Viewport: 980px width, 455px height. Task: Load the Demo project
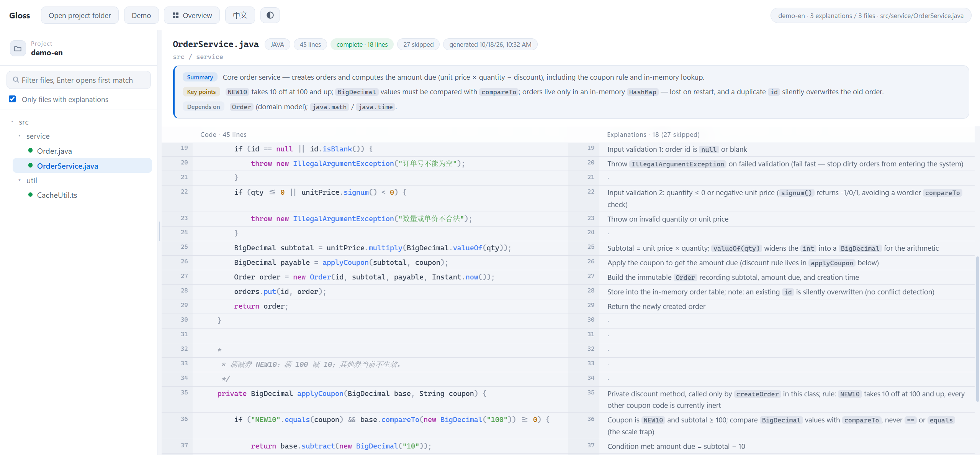(141, 15)
